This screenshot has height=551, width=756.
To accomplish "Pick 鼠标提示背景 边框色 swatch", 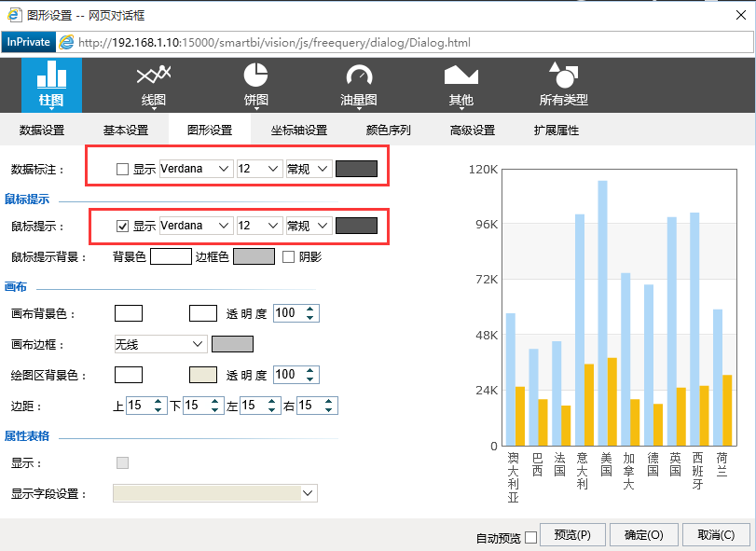I will point(254,256).
